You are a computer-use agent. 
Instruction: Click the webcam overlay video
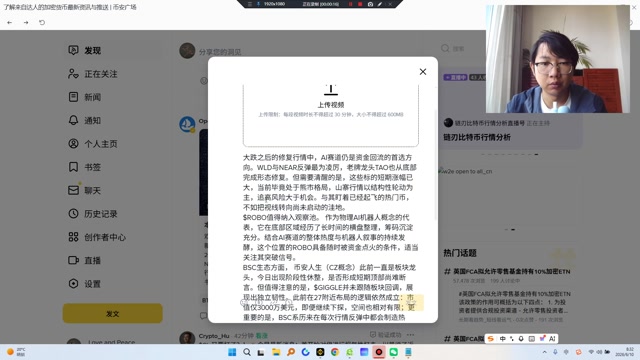pyautogui.click(x=558, y=59)
